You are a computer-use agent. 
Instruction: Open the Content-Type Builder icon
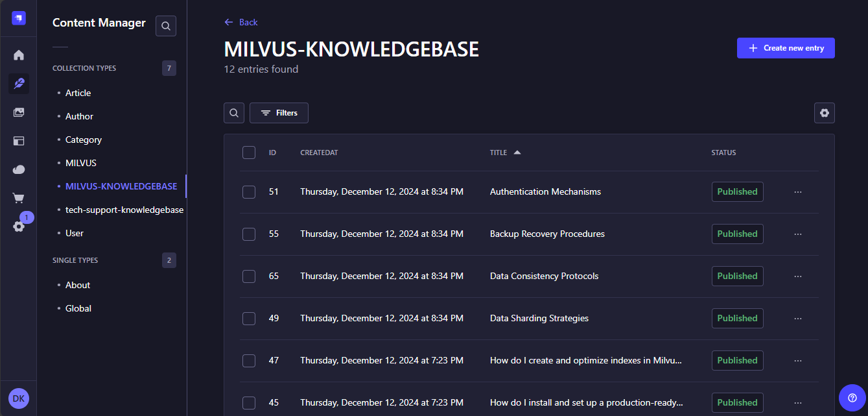tap(19, 141)
